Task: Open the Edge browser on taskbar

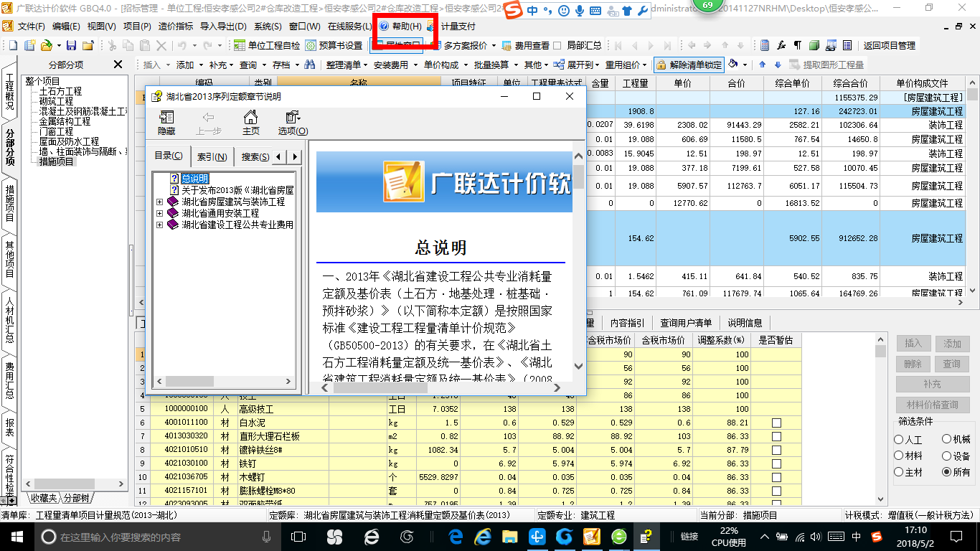Action: click(x=456, y=537)
